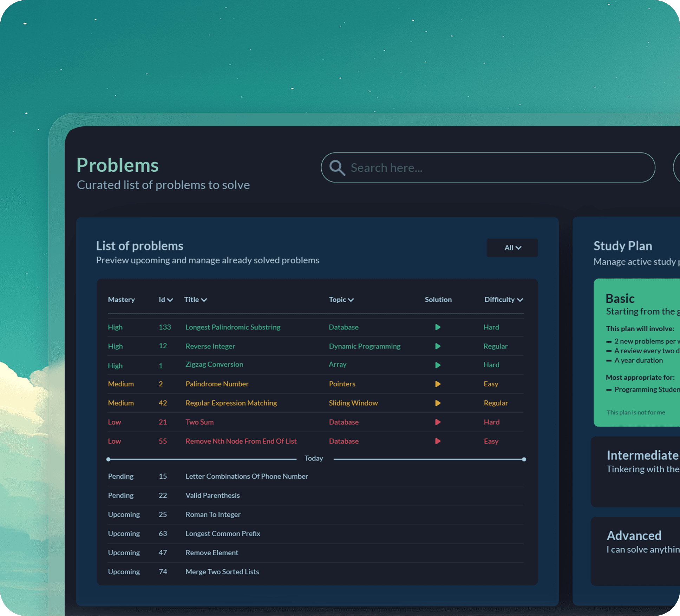Click the right end of Today timeline

coord(524,459)
